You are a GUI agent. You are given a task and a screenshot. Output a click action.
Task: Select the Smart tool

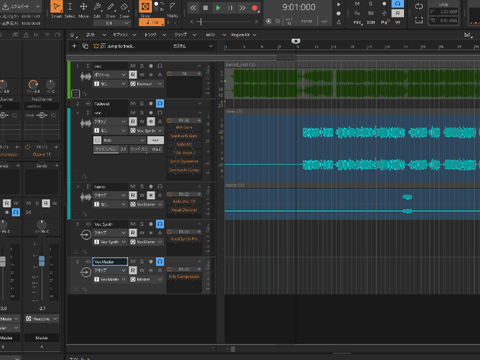pos(57,7)
